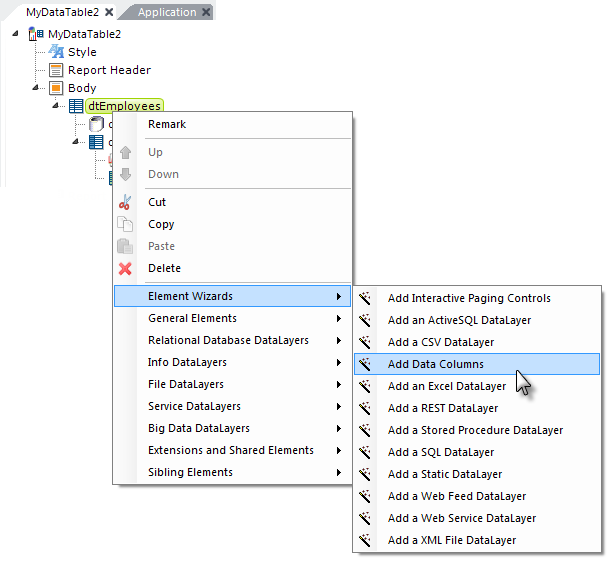Click wand icon for Add a Static DataLayer

coord(365,474)
